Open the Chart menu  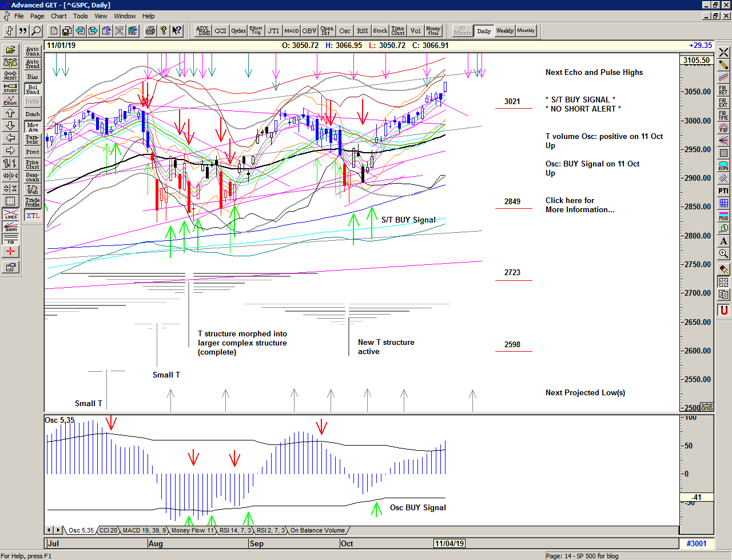tap(58, 16)
